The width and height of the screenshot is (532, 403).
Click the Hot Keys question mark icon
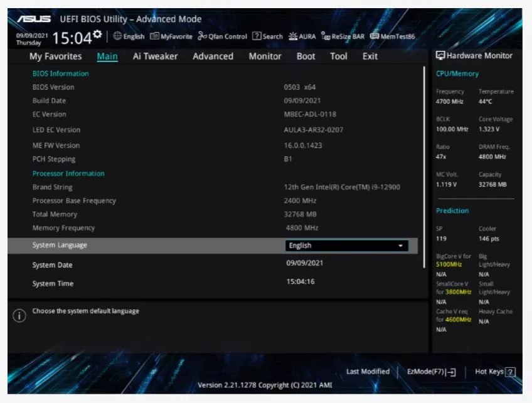510,372
